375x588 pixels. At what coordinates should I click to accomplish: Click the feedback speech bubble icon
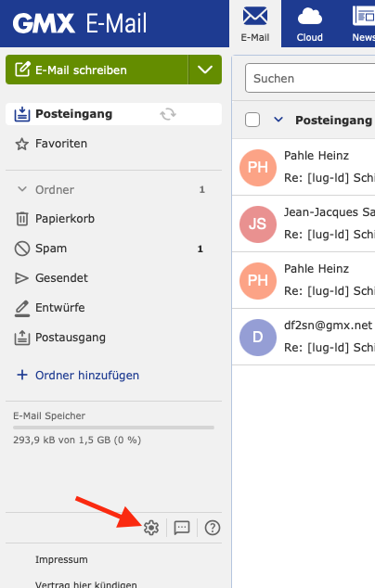(x=182, y=528)
